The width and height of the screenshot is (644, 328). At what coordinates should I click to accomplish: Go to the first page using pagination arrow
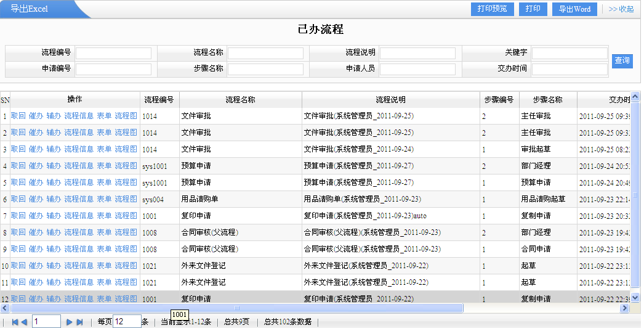point(15,322)
